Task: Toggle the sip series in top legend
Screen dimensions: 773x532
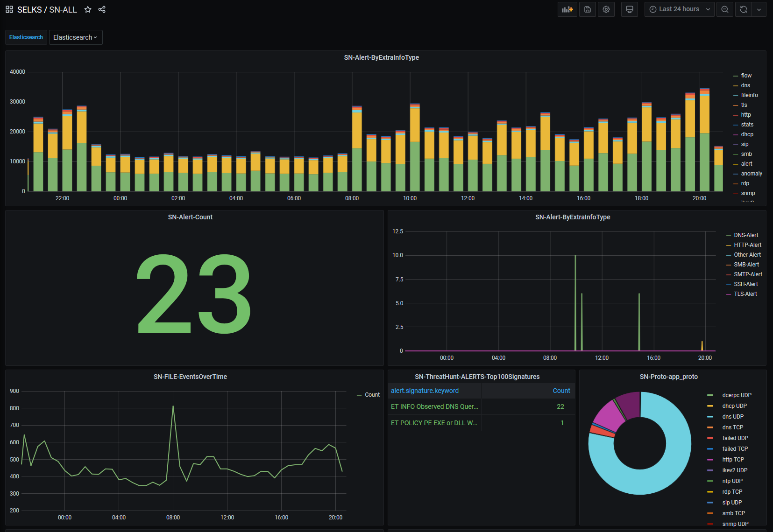Action: click(x=744, y=144)
